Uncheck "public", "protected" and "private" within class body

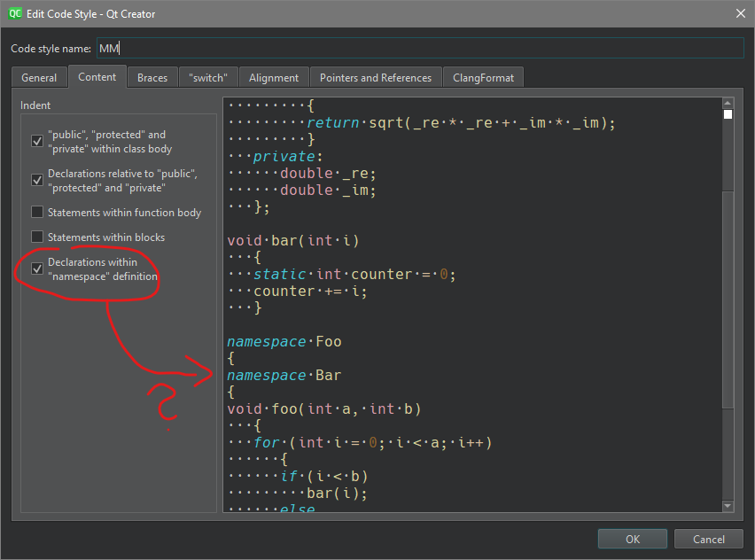(x=37, y=141)
